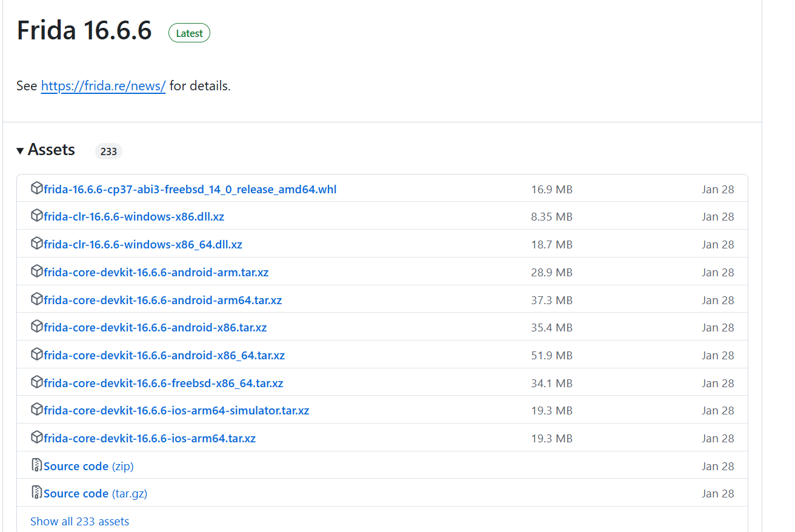The width and height of the screenshot is (795, 532).
Task: Click the 8.35 MB file size
Action: 552,217
